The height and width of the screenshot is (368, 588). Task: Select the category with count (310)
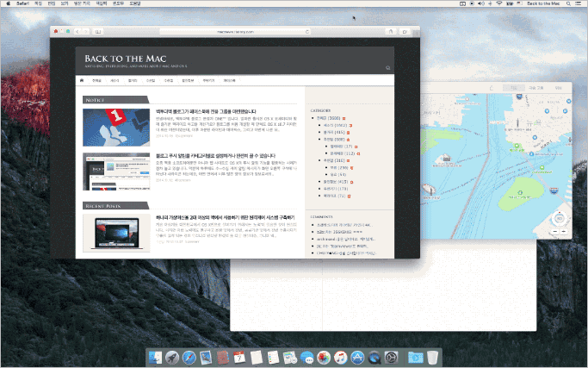click(334, 160)
